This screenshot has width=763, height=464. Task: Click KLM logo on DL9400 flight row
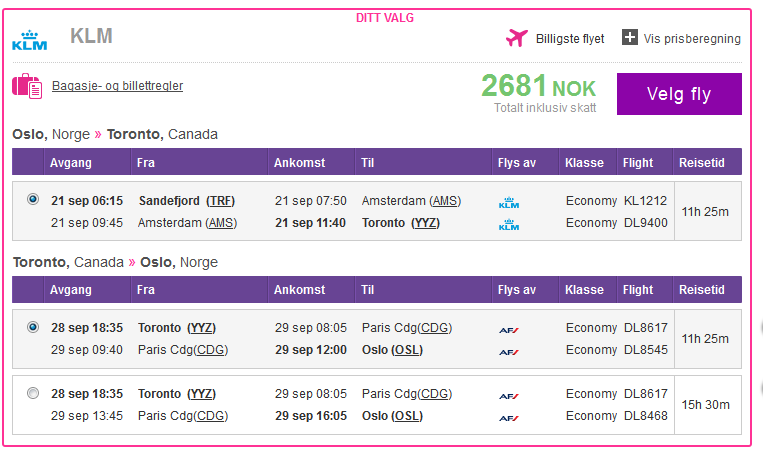[509, 224]
